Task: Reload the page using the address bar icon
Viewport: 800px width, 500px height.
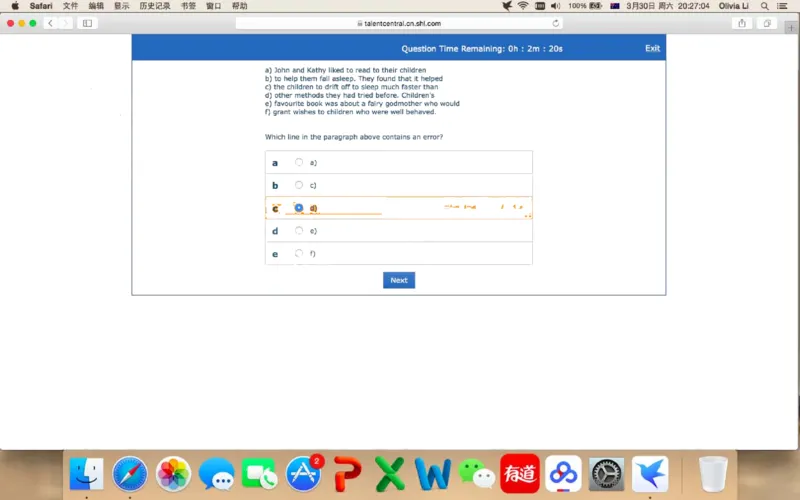Action: click(556, 23)
